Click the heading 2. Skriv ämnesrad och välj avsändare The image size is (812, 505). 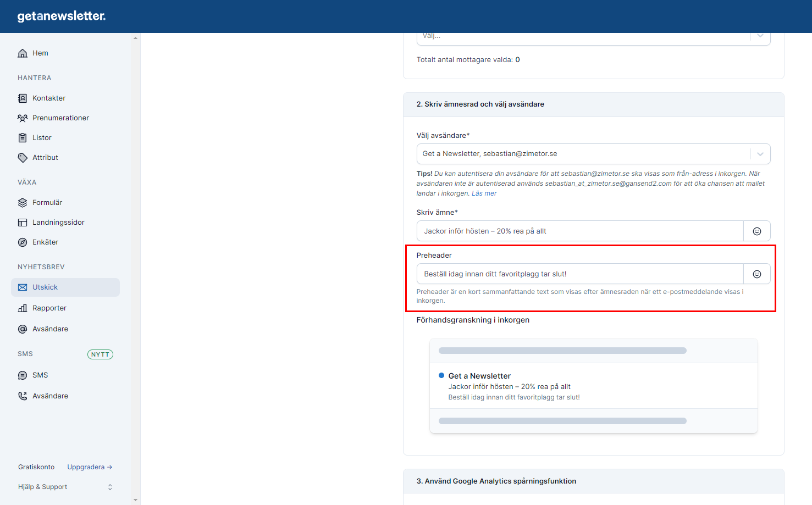480,104
